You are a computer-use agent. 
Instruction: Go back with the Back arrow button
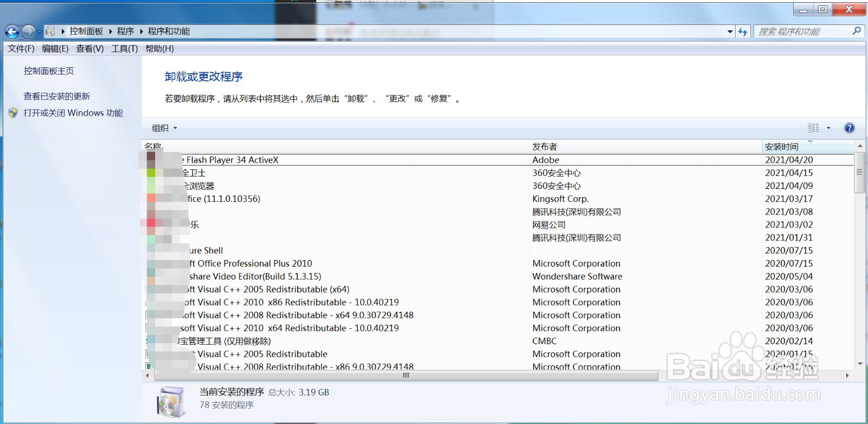pyautogui.click(x=12, y=31)
